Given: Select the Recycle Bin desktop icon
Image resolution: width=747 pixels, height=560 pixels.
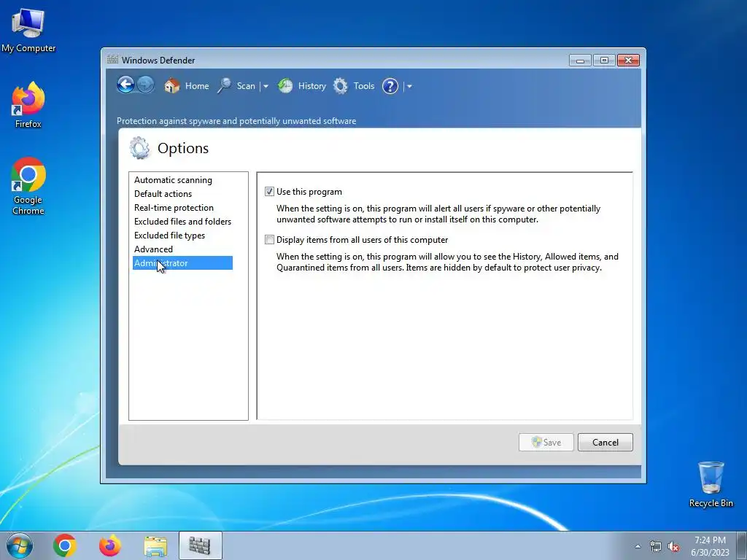Looking at the screenshot, I should click(711, 484).
